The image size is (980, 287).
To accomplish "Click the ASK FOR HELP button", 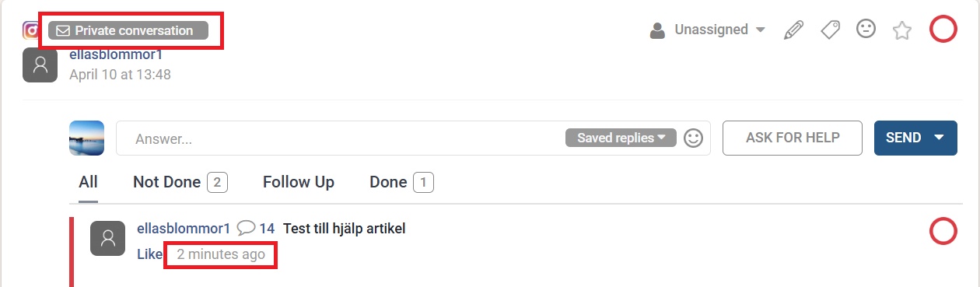I will (793, 138).
